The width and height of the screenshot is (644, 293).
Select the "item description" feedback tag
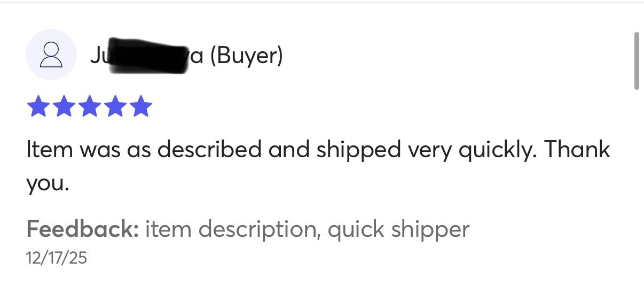click(x=230, y=229)
